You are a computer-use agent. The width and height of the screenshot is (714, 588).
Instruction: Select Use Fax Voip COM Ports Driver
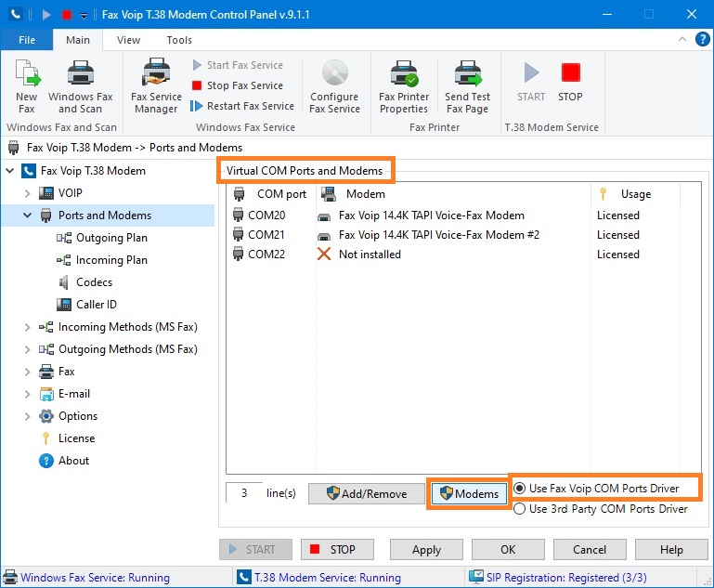tap(596, 489)
